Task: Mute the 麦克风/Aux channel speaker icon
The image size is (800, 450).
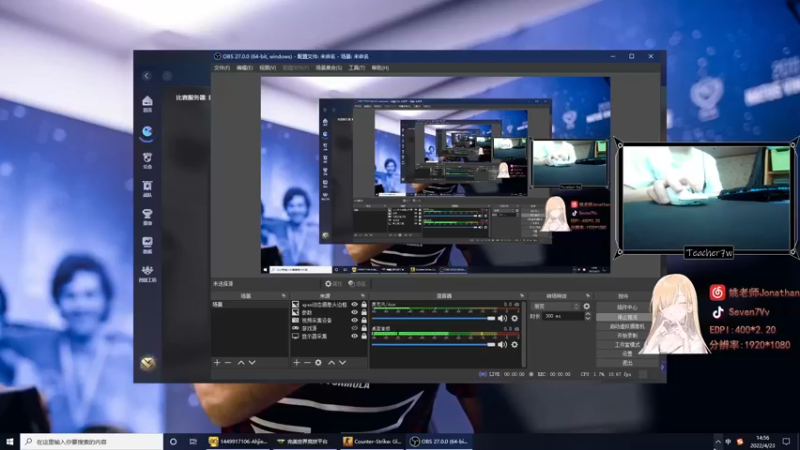Action: (x=503, y=318)
